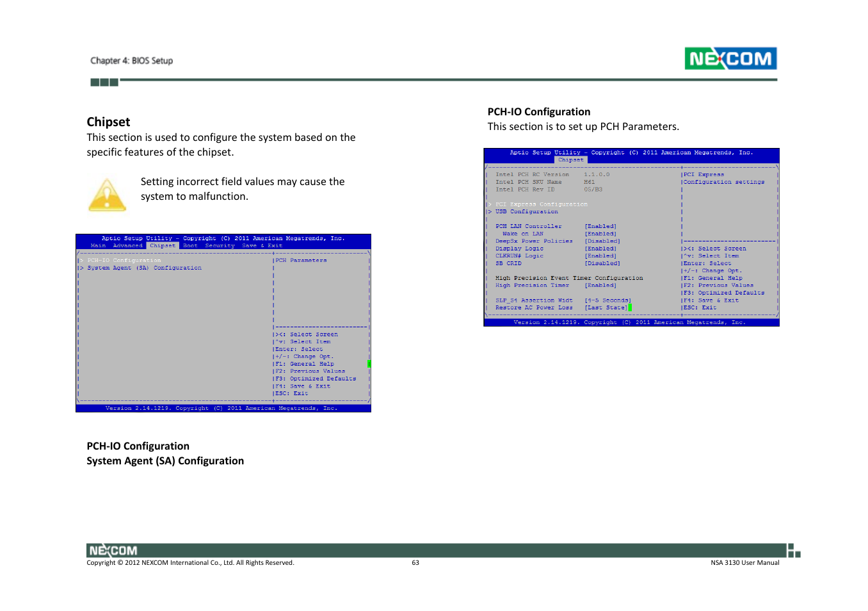The height and width of the screenshot is (611, 868).
Task: Toggle High Precision Timer [Enabled] value
Action: point(600,286)
